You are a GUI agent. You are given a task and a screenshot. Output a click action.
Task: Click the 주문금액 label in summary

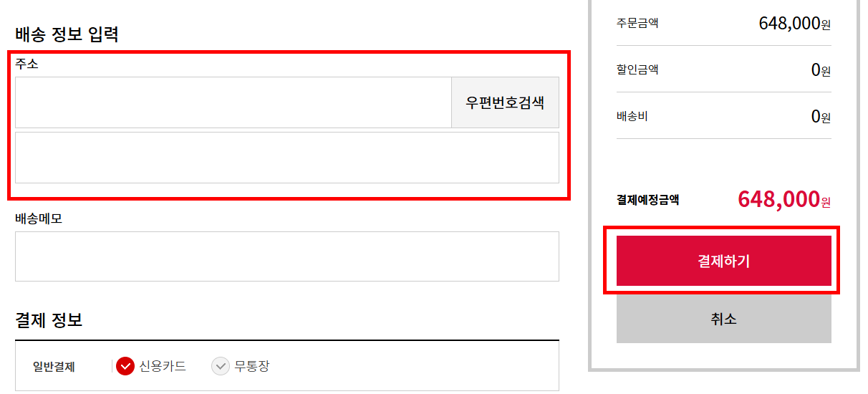point(637,23)
